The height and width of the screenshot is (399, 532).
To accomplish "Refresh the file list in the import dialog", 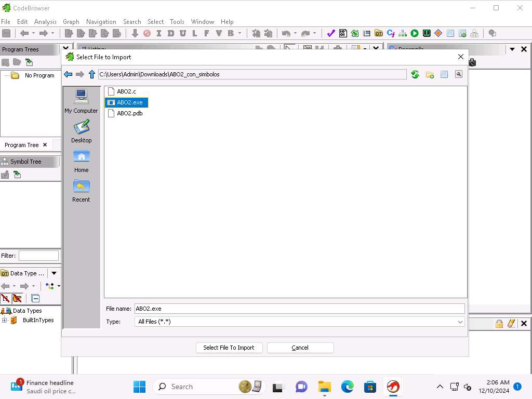I will [x=415, y=74].
